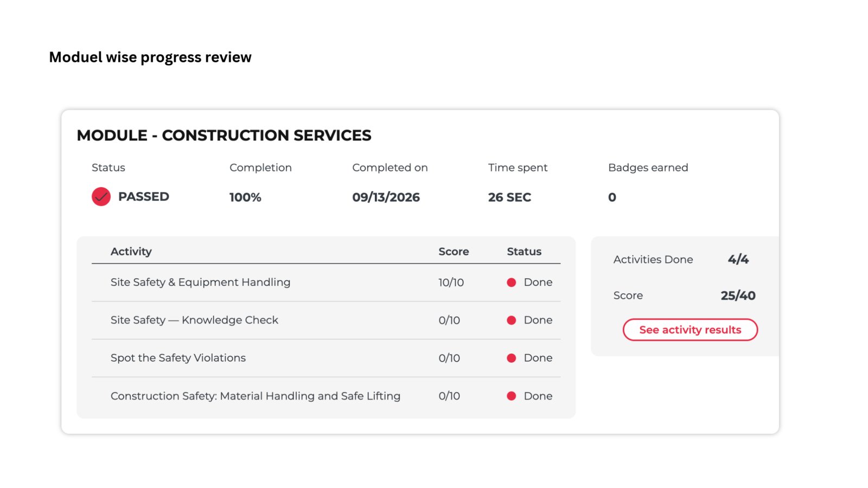This screenshot has width=868, height=488.
Task: Select the Site Safety & Equipment Handling activity
Action: 200,282
